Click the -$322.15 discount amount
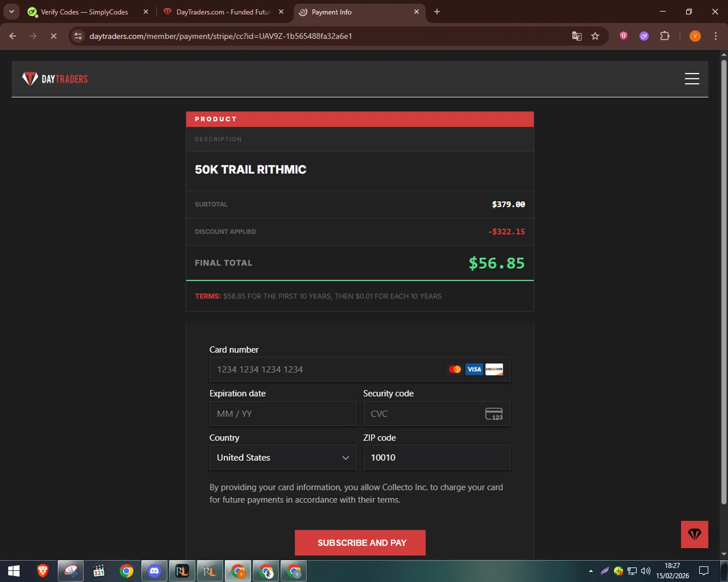Viewport: 728px width, 582px height. (x=507, y=232)
